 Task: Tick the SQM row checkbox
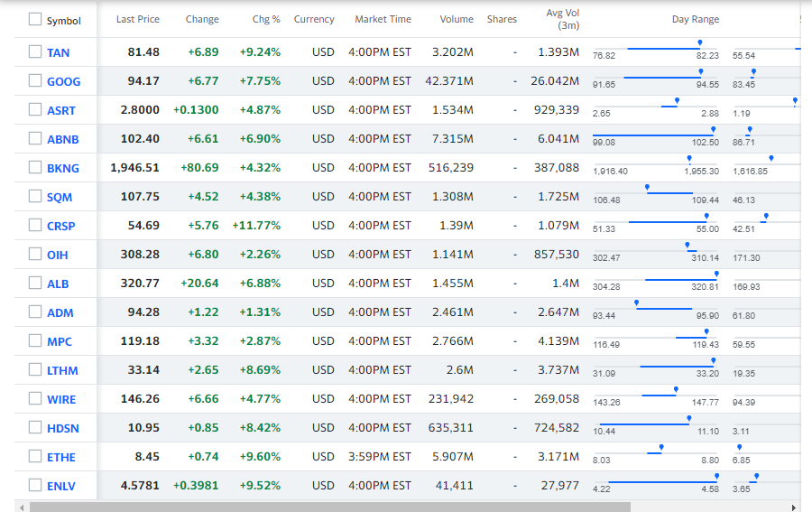34,196
